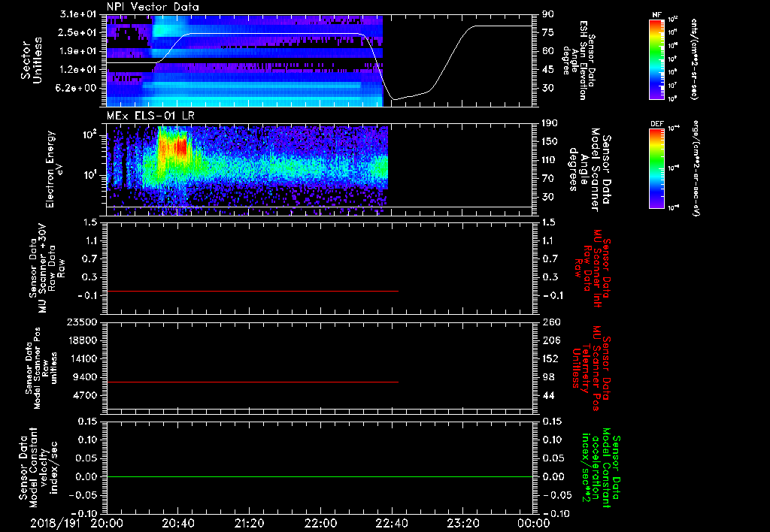Click the '22:40' time axis label

pyautogui.click(x=391, y=523)
